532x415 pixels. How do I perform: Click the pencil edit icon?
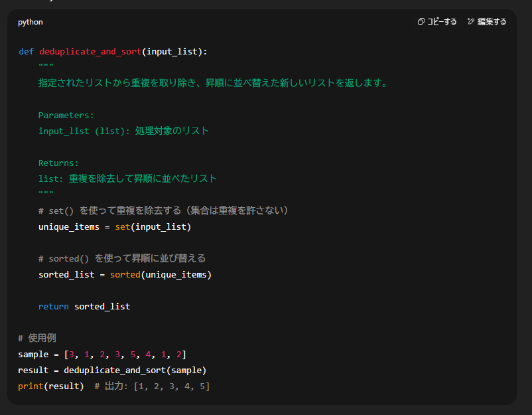[471, 22]
